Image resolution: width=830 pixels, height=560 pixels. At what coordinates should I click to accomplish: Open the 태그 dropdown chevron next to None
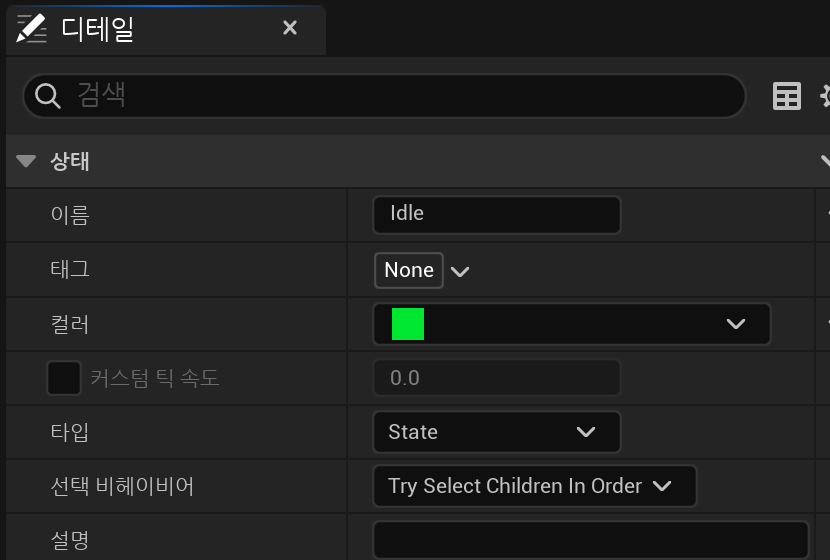click(460, 272)
